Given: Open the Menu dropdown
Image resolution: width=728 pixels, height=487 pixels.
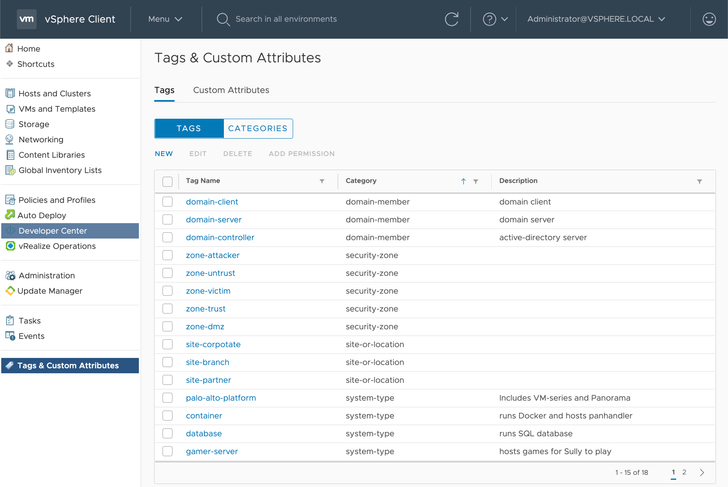Looking at the screenshot, I should point(165,19).
